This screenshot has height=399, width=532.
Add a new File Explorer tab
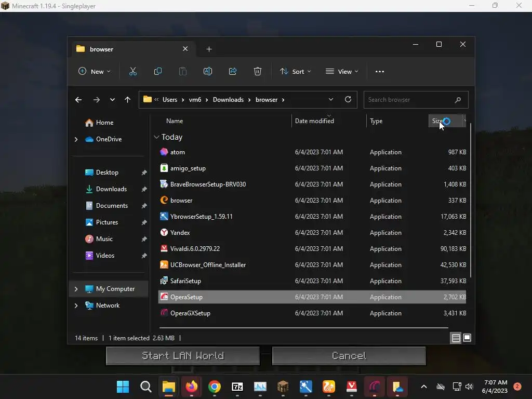(209, 49)
